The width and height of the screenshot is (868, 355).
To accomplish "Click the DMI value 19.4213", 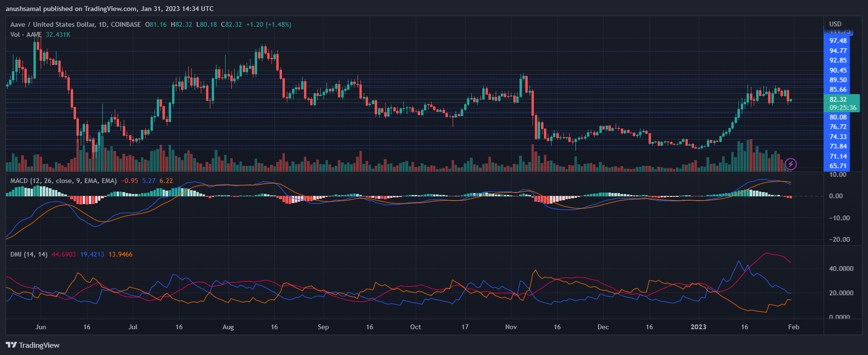I will [92, 254].
